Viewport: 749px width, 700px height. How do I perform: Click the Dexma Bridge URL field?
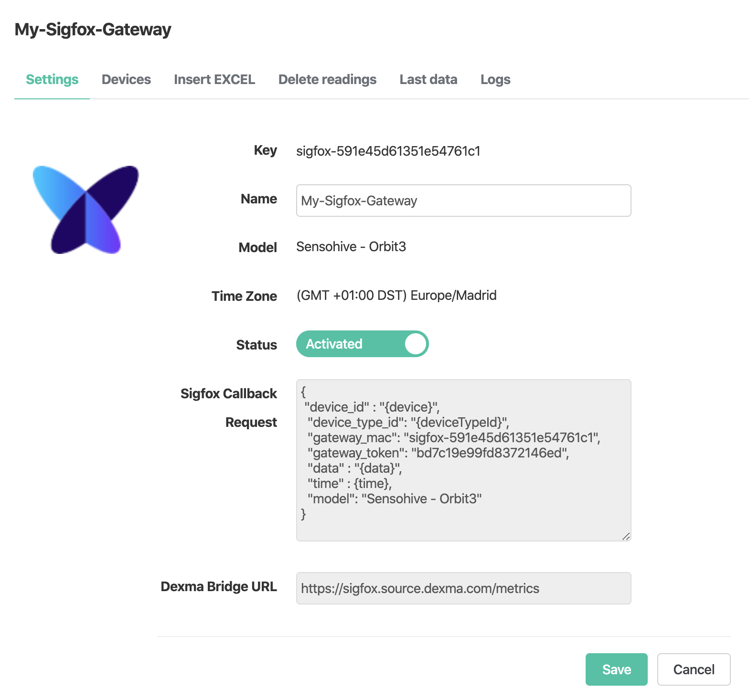point(463,588)
